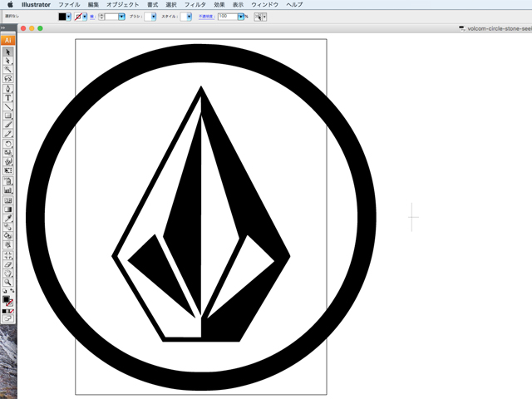The height and width of the screenshot is (399, 532).
Task: Click the toolbox fill and stroke swatch
Action: coord(7,301)
